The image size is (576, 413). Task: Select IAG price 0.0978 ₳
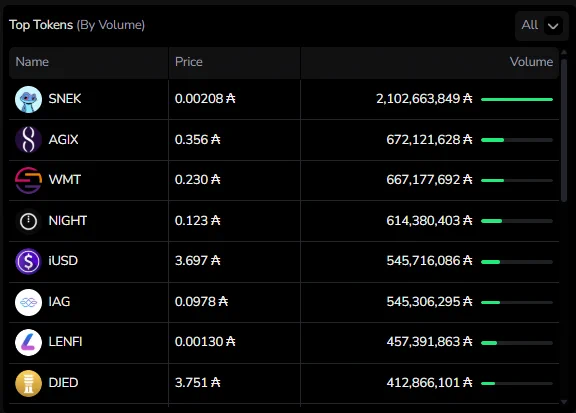tap(201, 302)
